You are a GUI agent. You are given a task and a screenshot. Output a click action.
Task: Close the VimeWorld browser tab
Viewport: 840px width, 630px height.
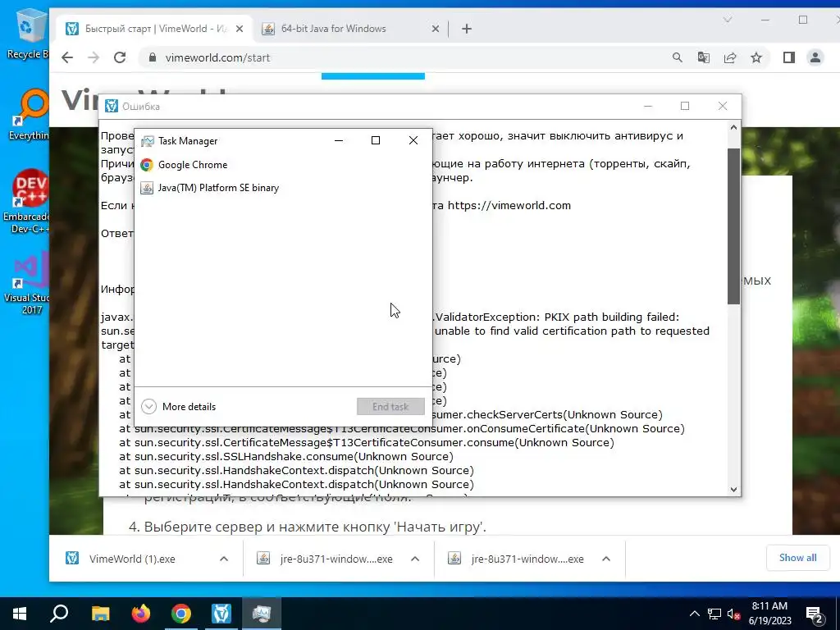pos(240,29)
